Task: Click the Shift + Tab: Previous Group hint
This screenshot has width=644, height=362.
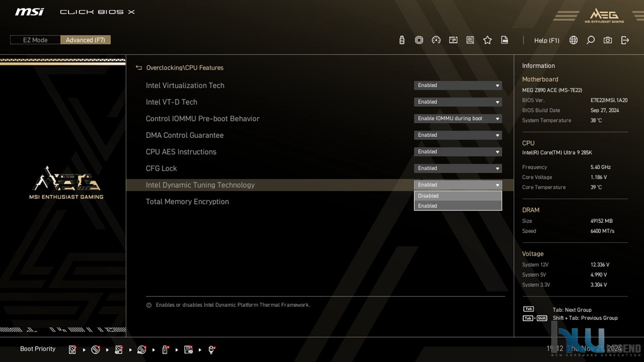Action: pyautogui.click(x=585, y=318)
